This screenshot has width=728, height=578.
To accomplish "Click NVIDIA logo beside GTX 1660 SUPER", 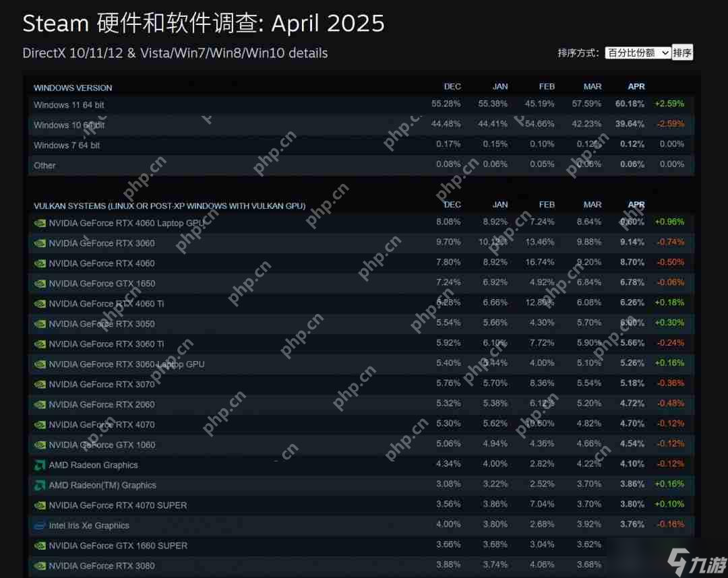I will click(40, 546).
